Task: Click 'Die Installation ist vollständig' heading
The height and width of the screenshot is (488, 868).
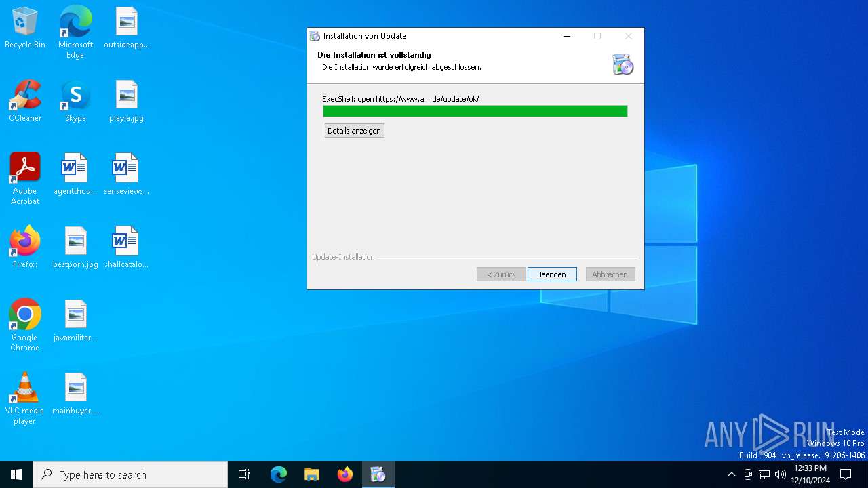Action: point(374,55)
